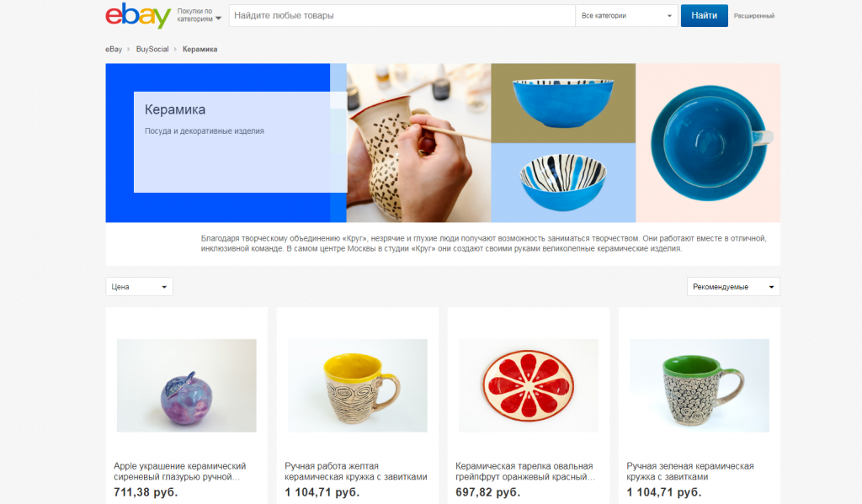
Task: Open the Керамическая тарелка овальная listing title
Action: 525,471
